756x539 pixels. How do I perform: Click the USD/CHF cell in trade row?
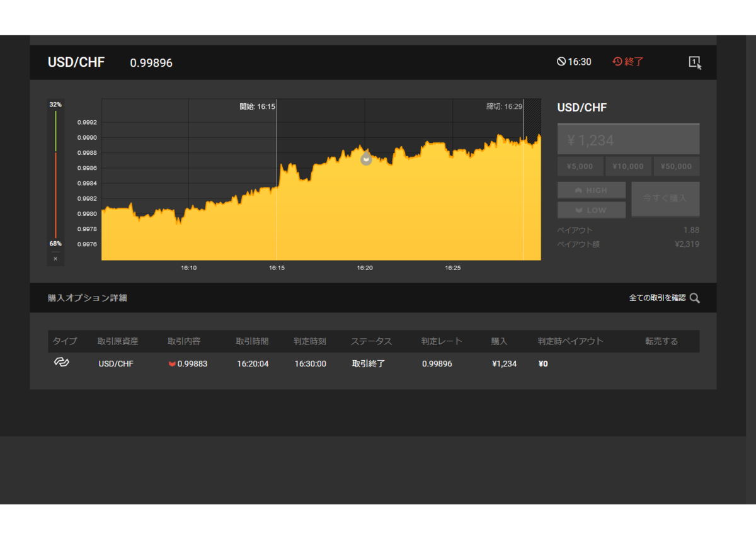(x=116, y=364)
